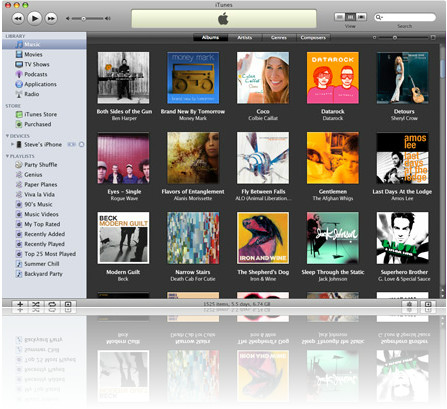Select Detours album cover
The height and width of the screenshot is (409, 447).
(402, 78)
